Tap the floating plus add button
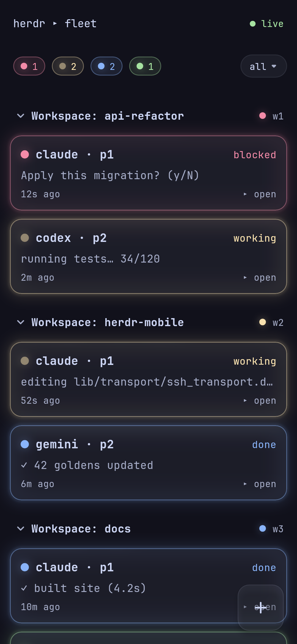 (x=261, y=607)
